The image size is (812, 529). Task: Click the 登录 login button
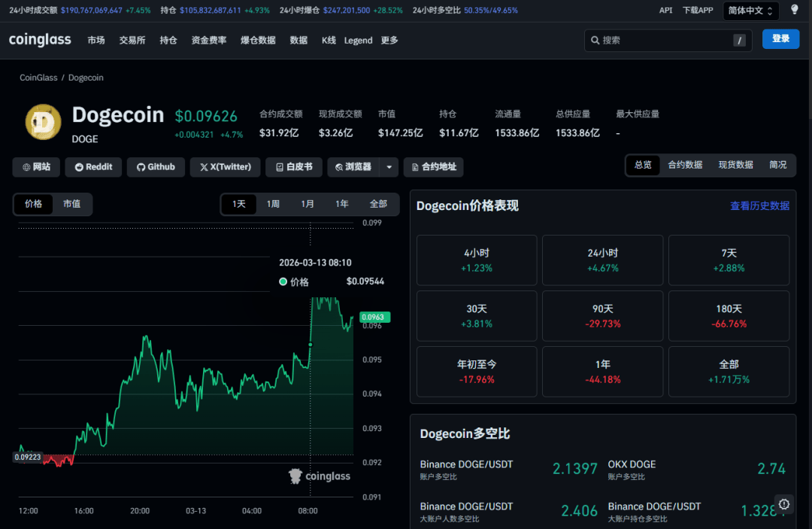click(780, 39)
